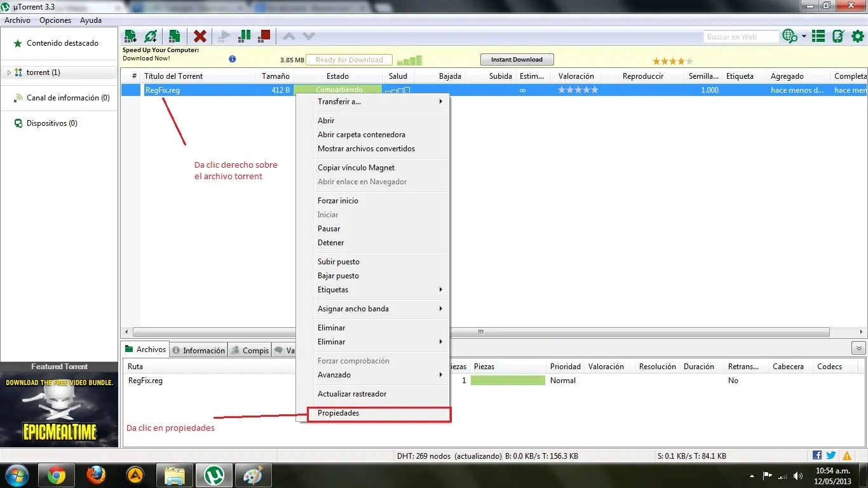868x488 pixels.
Task: Click the Ready for Download button
Action: click(x=349, y=60)
